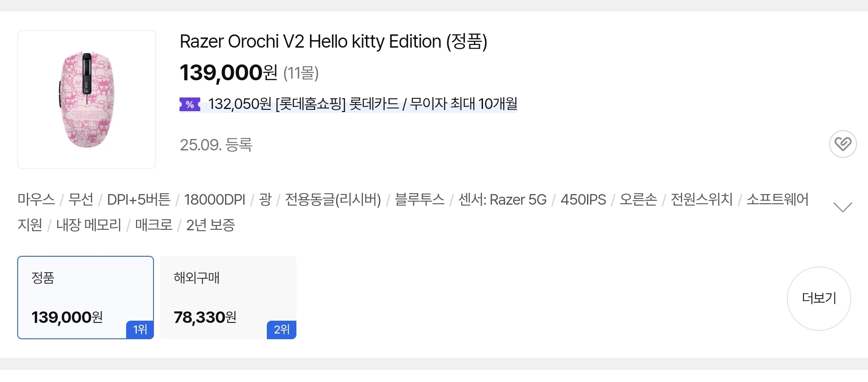This screenshot has width=868, height=382.
Task: Click the 1위 rank badge
Action: tap(140, 330)
